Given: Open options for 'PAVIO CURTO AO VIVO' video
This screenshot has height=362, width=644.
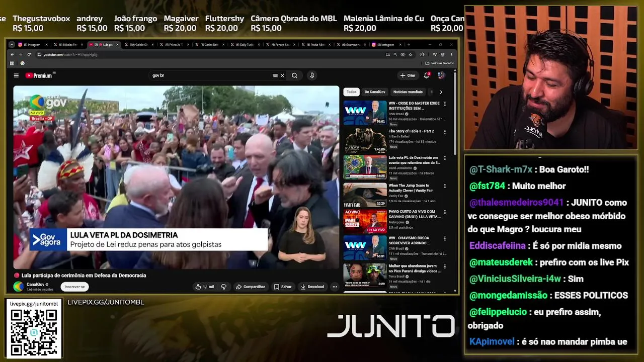Looking at the screenshot, I should (445, 212).
